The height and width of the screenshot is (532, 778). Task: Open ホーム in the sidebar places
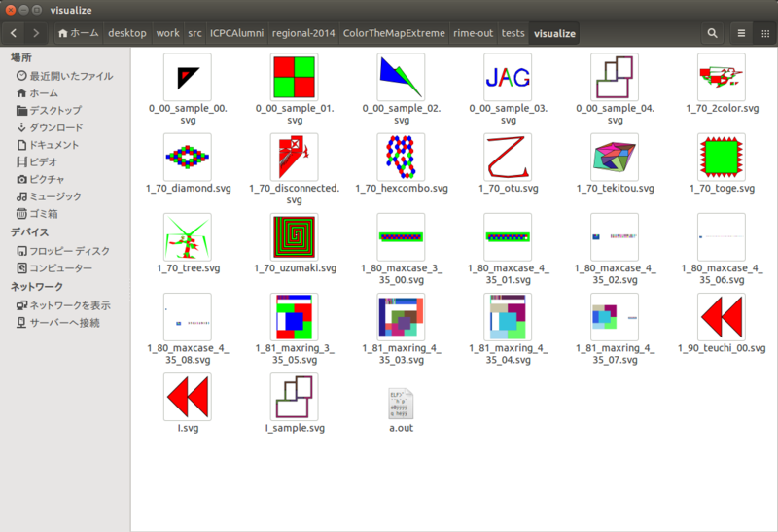37,93
